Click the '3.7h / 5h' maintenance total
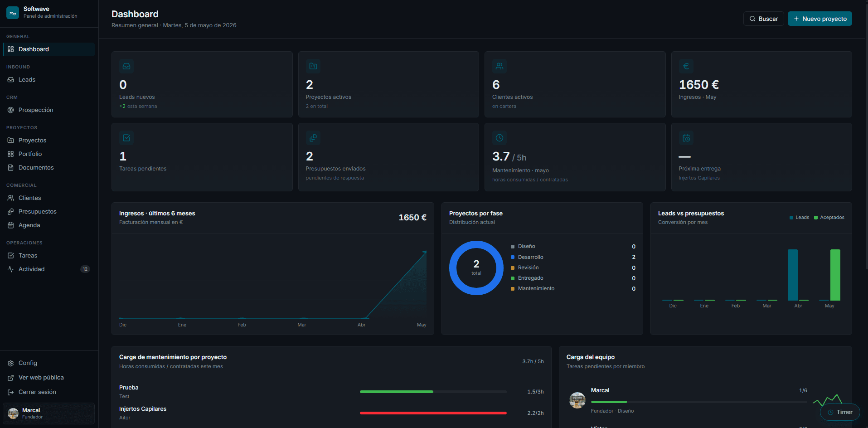This screenshot has width=868, height=428. [x=533, y=362]
